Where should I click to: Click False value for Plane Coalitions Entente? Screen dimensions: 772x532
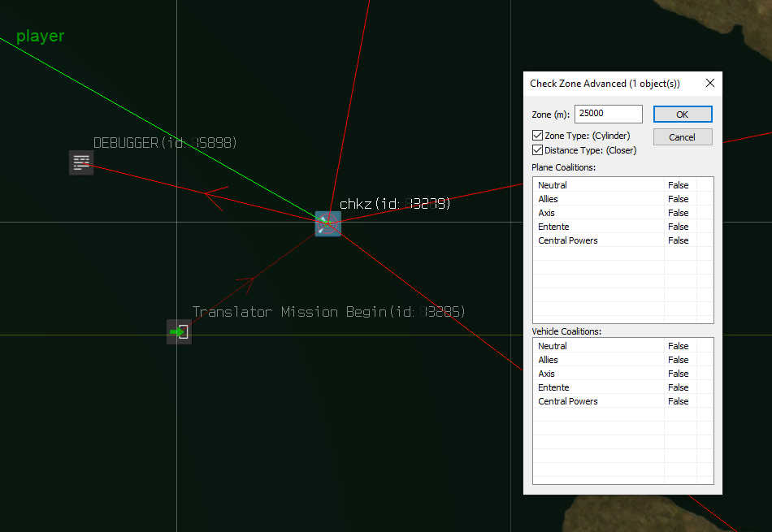click(x=678, y=227)
